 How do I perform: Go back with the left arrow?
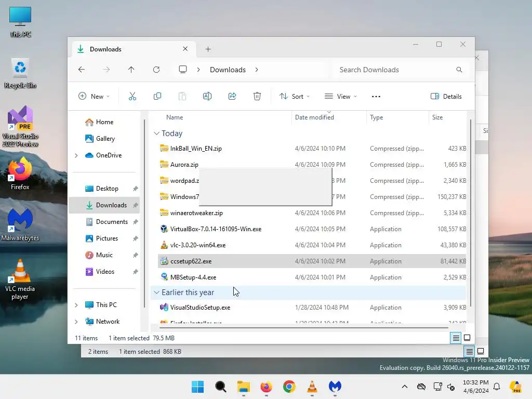point(82,70)
